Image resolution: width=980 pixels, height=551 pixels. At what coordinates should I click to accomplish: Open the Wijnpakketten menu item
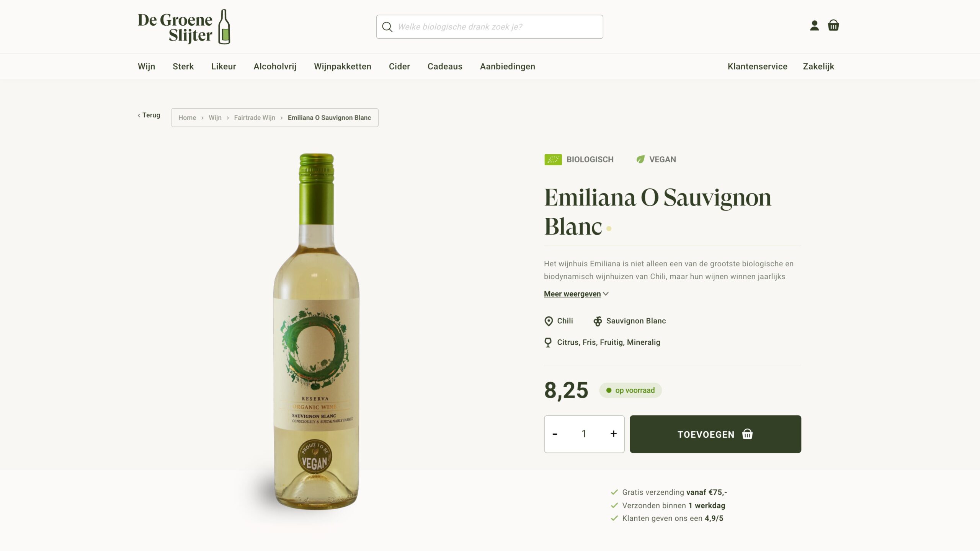[342, 66]
